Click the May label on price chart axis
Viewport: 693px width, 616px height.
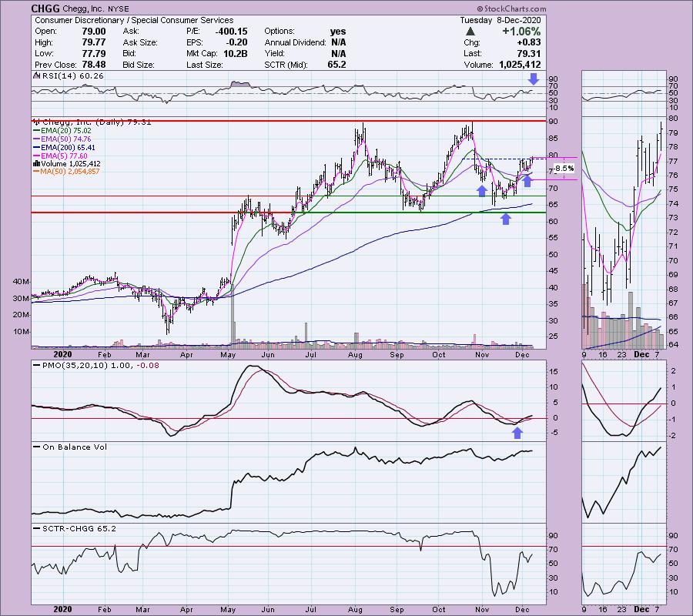pyautogui.click(x=228, y=355)
